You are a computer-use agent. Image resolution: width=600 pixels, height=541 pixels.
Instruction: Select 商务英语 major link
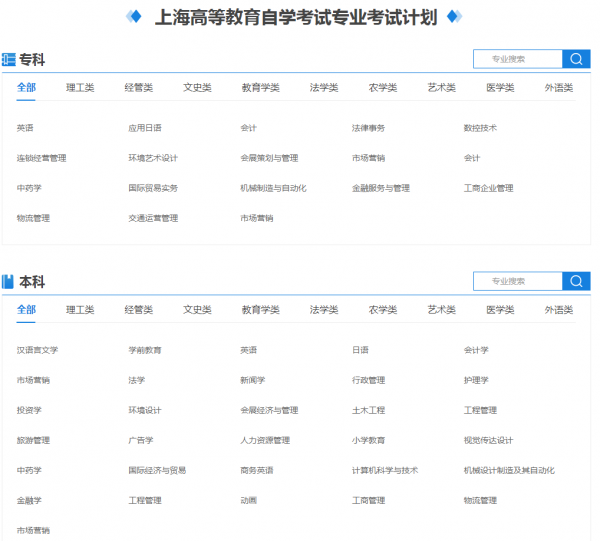(257, 470)
